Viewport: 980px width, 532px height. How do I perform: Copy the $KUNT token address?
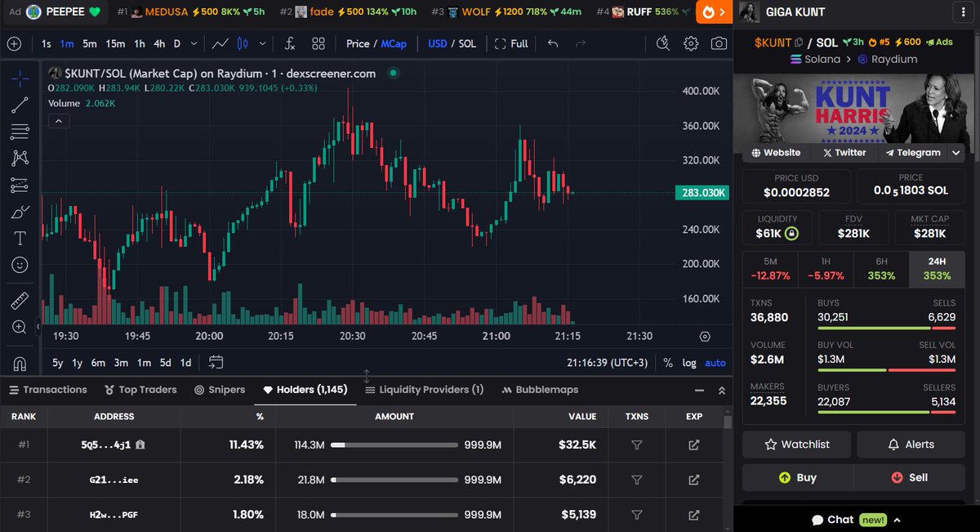(799, 42)
